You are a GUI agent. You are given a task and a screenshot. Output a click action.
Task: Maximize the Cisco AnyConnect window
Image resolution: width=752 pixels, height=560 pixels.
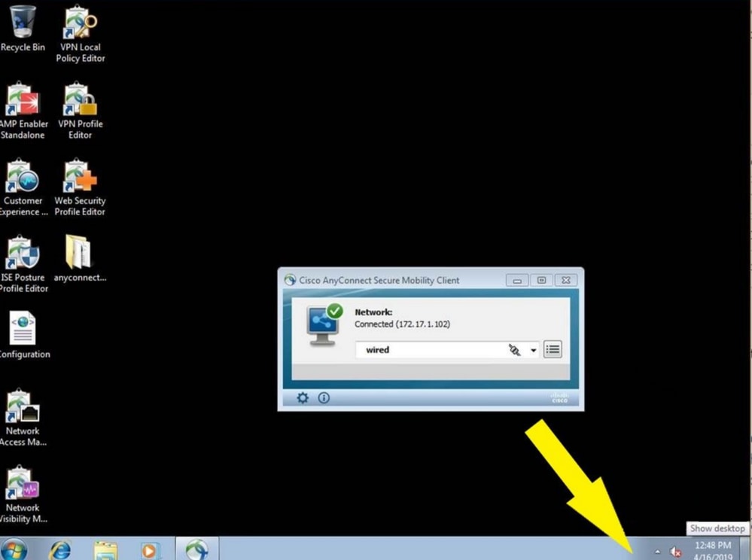pos(541,280)
